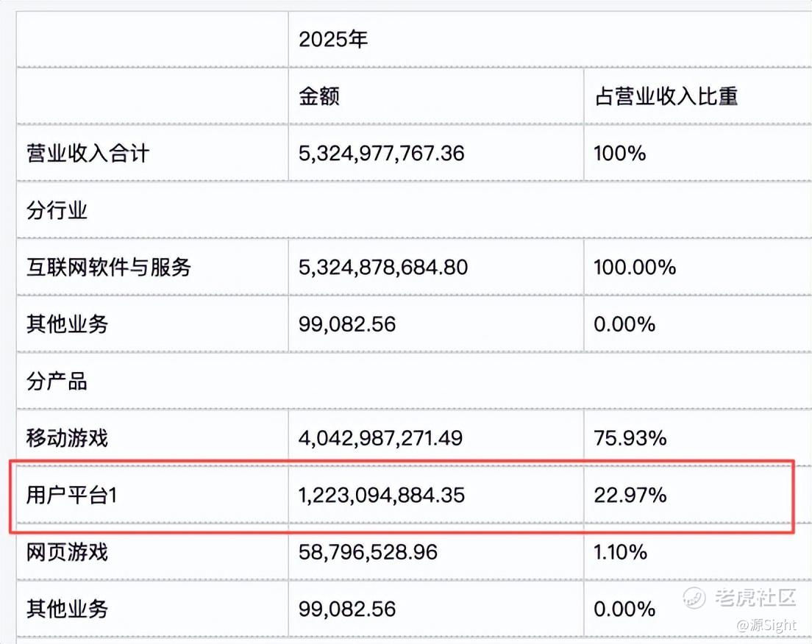Click the 老虎社区 watermark logo icon

click(694, 598)
